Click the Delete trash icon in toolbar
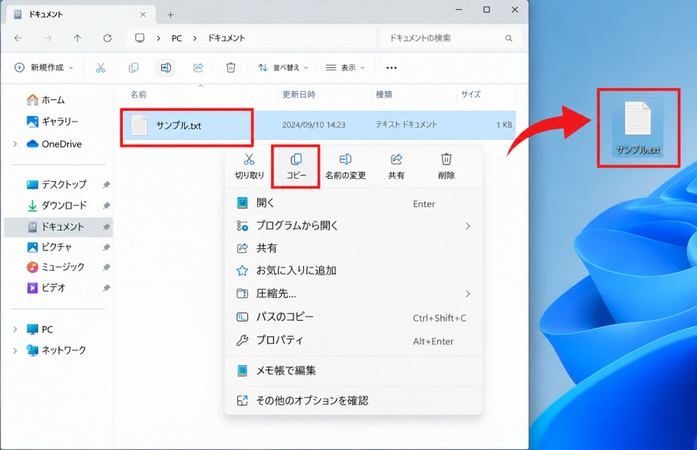 [x=230, y=68]
